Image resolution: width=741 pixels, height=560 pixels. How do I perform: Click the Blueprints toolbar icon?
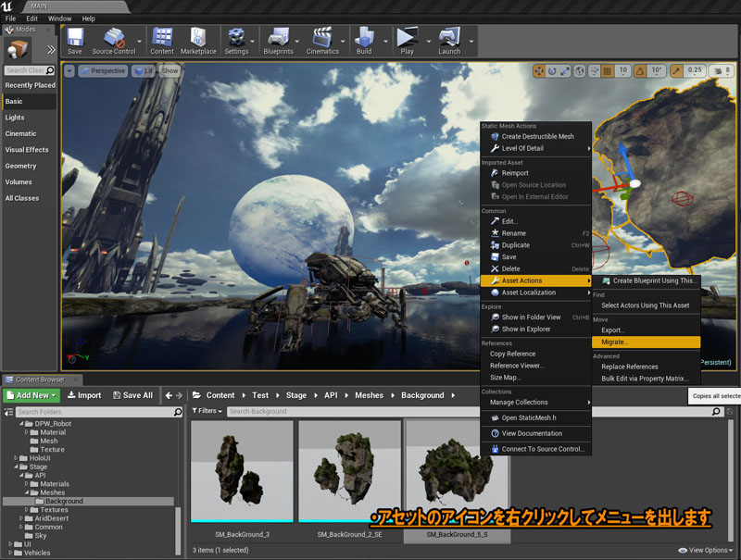pyautogui.click(x=279, y=41)
